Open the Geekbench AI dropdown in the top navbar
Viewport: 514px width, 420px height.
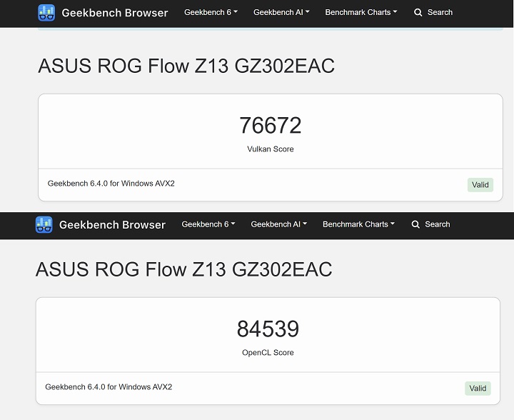pos(281,12)
